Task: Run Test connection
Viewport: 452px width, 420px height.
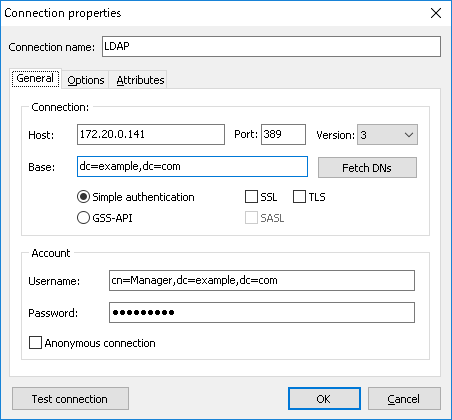Action: click(x=70, y=399)
